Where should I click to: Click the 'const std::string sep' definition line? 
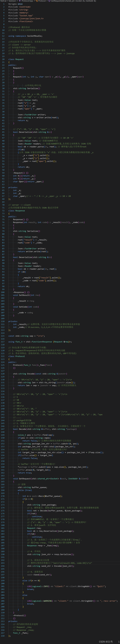pos(27,336)
